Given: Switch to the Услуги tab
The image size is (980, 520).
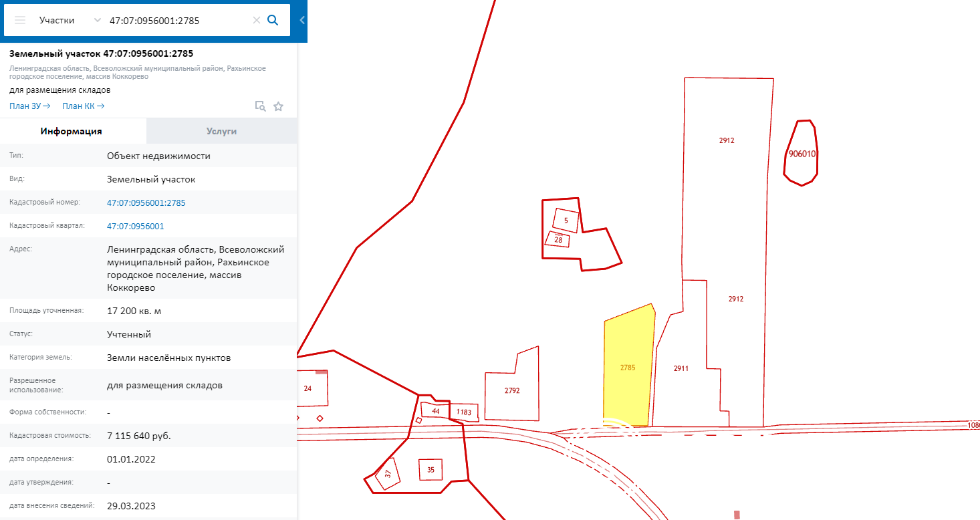Looking at the screenshot, I should (x=221, y=131).
